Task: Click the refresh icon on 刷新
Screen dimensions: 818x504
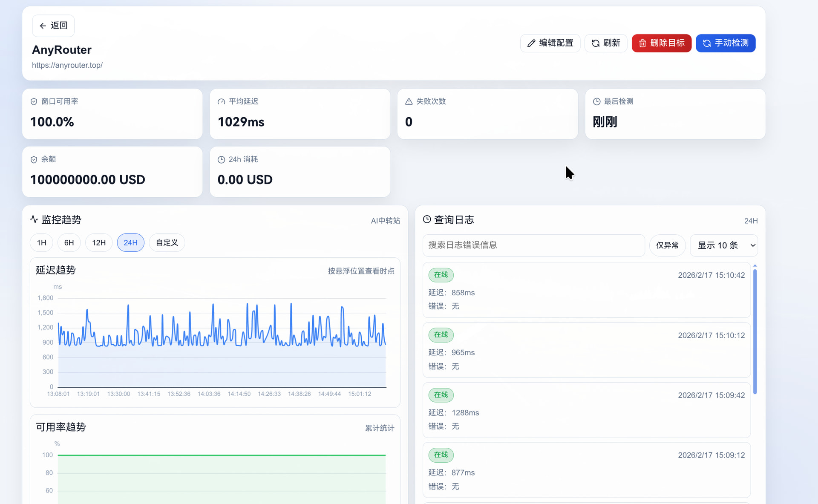Action: 596,43
